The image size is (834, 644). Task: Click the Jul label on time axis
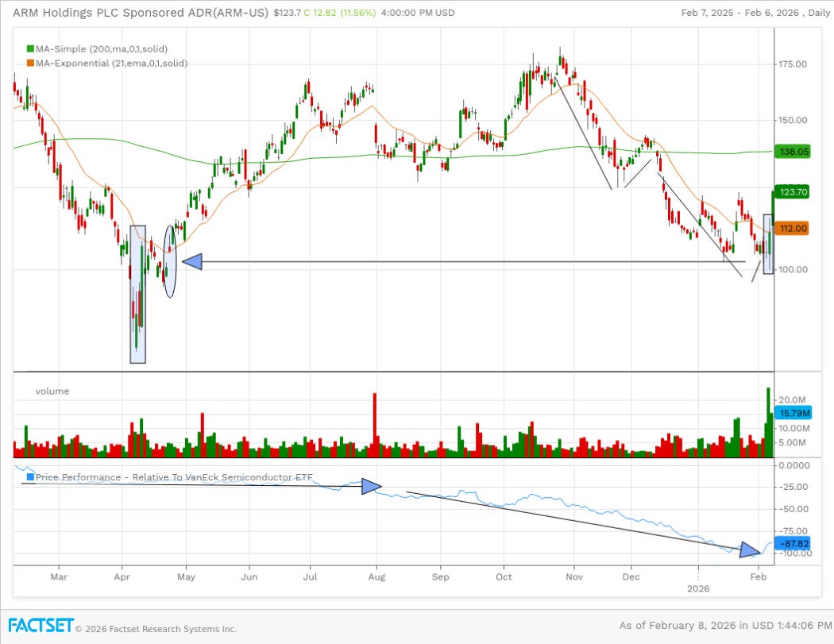[x=310, y=577]
